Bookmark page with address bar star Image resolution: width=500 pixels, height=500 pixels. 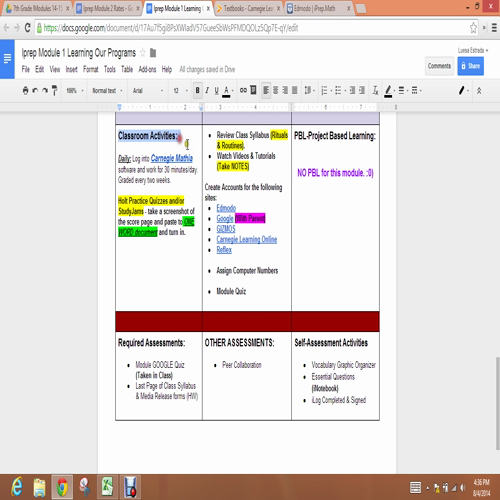473,28
